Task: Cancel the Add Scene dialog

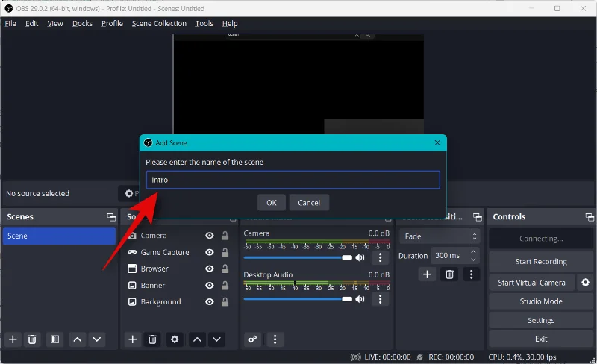Action: tap(309, 203)
